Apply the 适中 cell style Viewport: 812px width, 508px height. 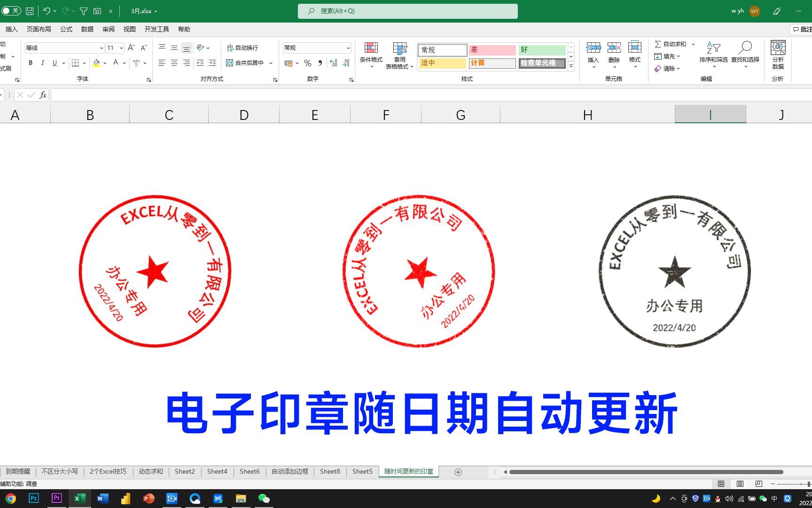[442, 63]
